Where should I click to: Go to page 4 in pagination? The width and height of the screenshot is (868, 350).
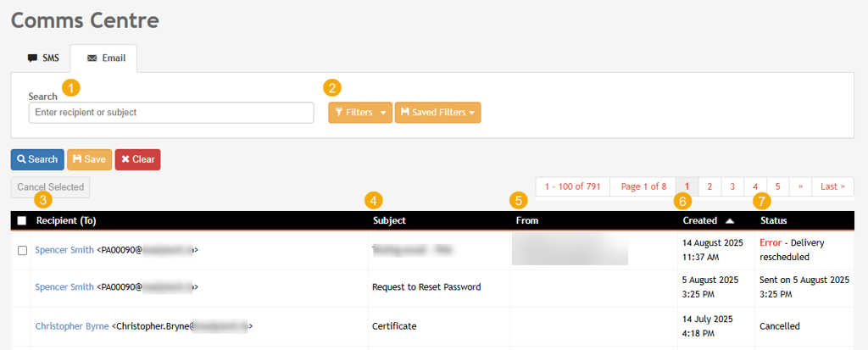pyautogui.click(x=755, y=186)
